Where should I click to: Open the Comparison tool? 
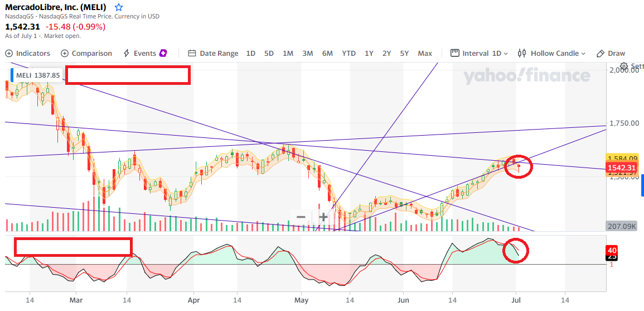tap(86, 53)
